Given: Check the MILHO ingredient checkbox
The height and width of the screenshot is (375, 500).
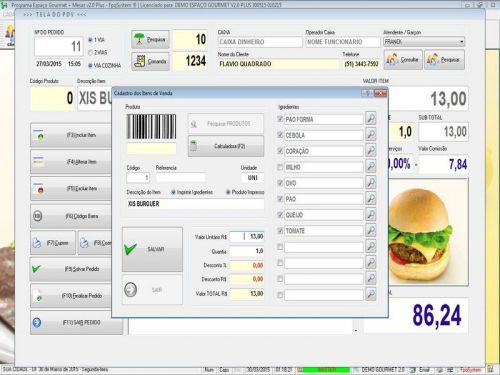Looking at the screenshot, I should pyautogui.click(x=280, y=167).
